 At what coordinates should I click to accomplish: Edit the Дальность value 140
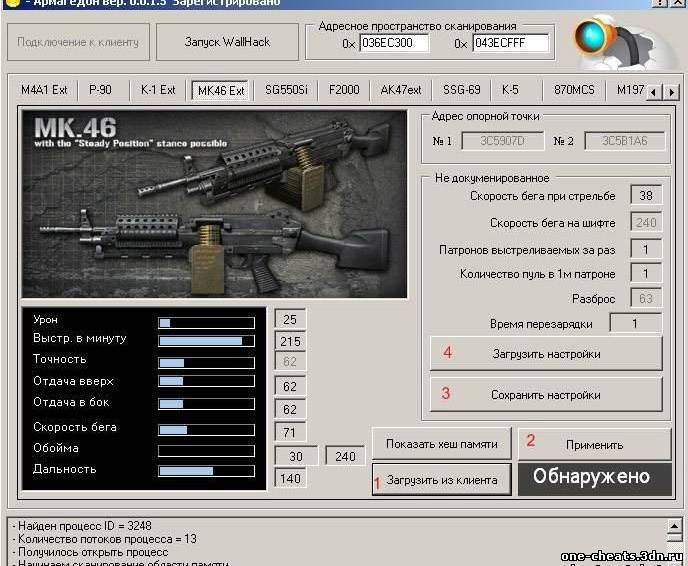[290, 478]
